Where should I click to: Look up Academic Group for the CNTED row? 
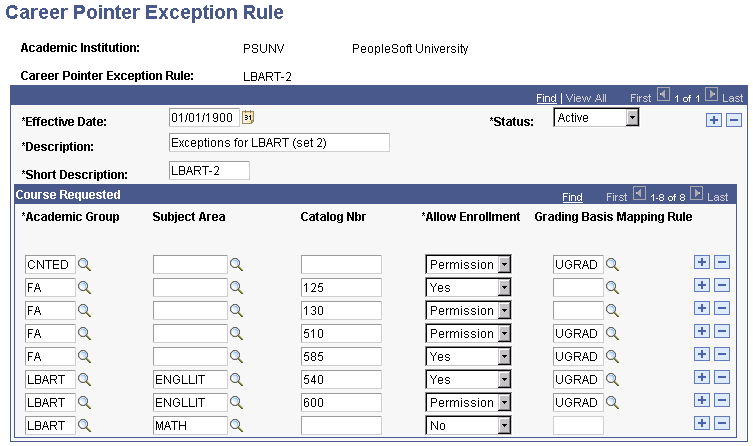(x=86, y=265)
